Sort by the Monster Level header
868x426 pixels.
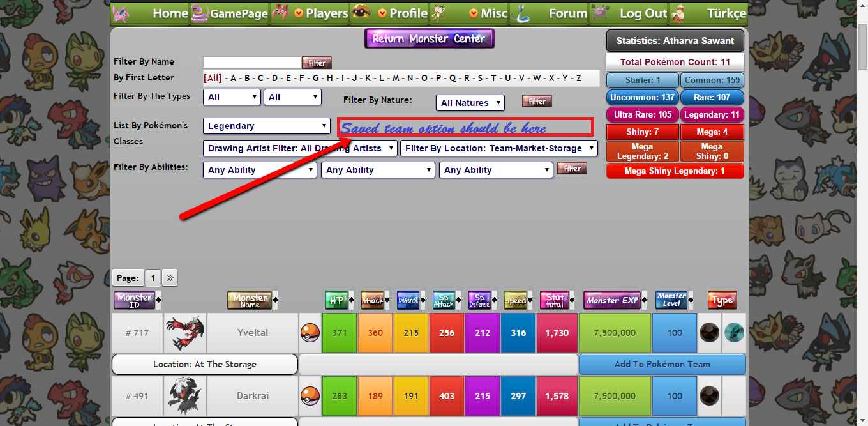point(671,300)
